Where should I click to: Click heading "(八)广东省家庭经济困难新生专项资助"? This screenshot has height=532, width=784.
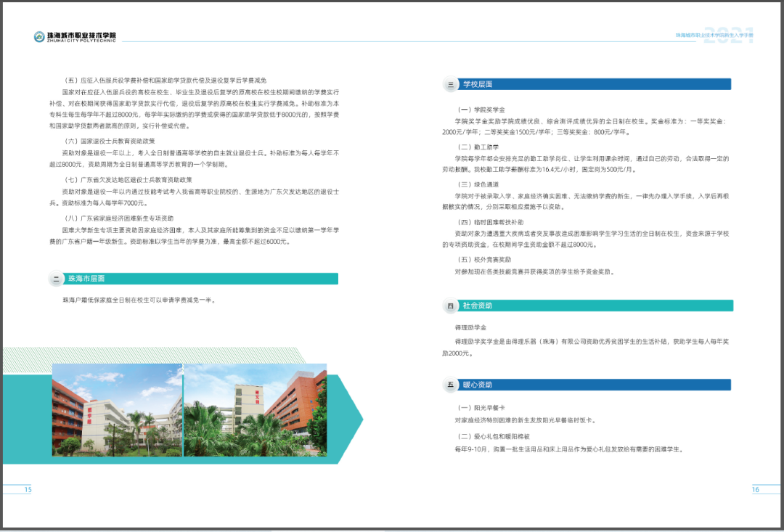tap(119, 218)
